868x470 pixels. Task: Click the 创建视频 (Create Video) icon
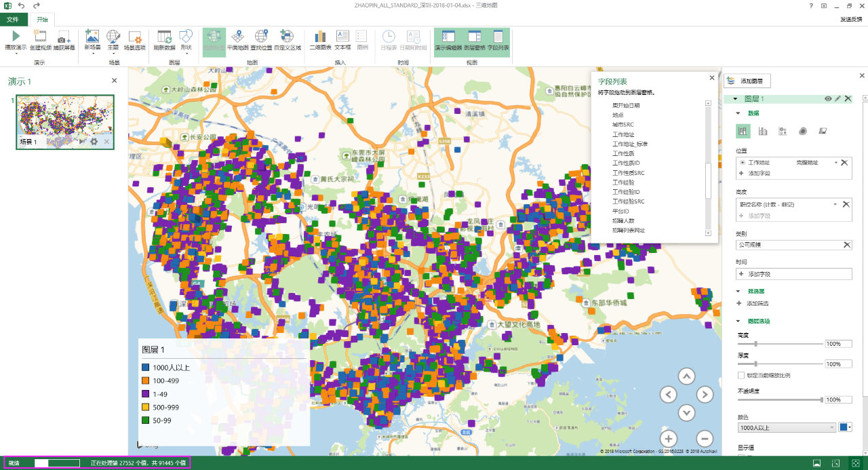click(x=39, y=39)
